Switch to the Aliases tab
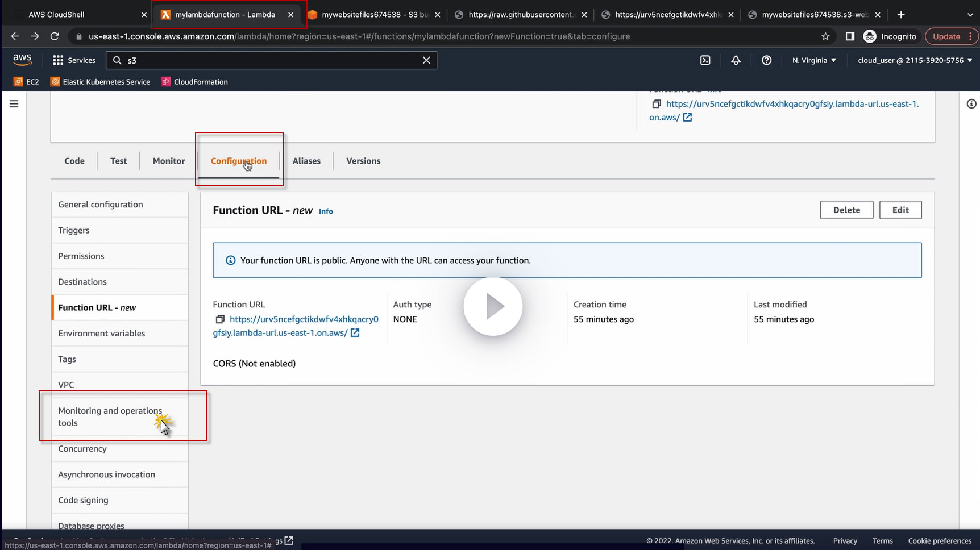 point(306,161)
